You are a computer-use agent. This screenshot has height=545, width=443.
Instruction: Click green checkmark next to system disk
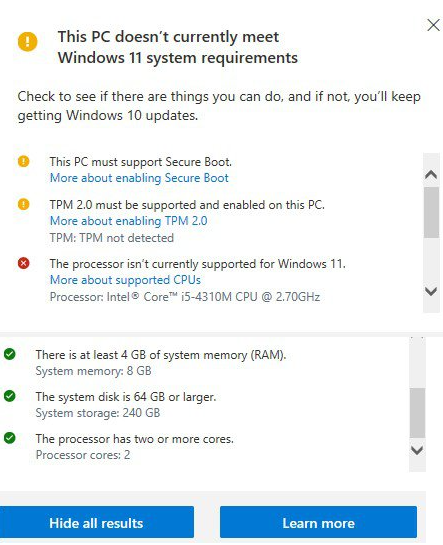pyautogui.click(x=10, y=396)
